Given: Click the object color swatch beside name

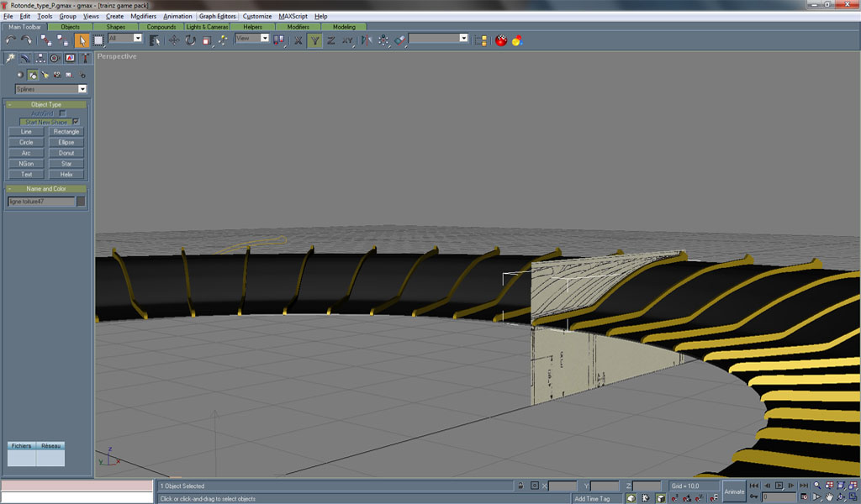Looking at the screenshot, I should [x=82, y=202].
